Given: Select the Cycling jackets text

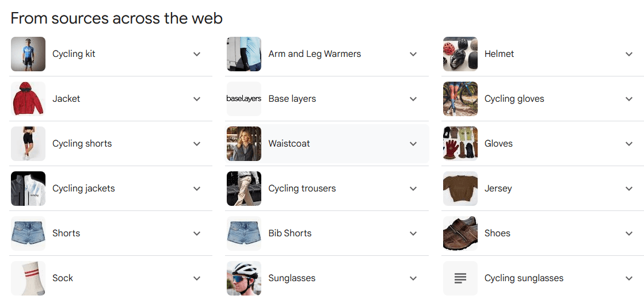Looking at the screenshot, I should (83, 189).
